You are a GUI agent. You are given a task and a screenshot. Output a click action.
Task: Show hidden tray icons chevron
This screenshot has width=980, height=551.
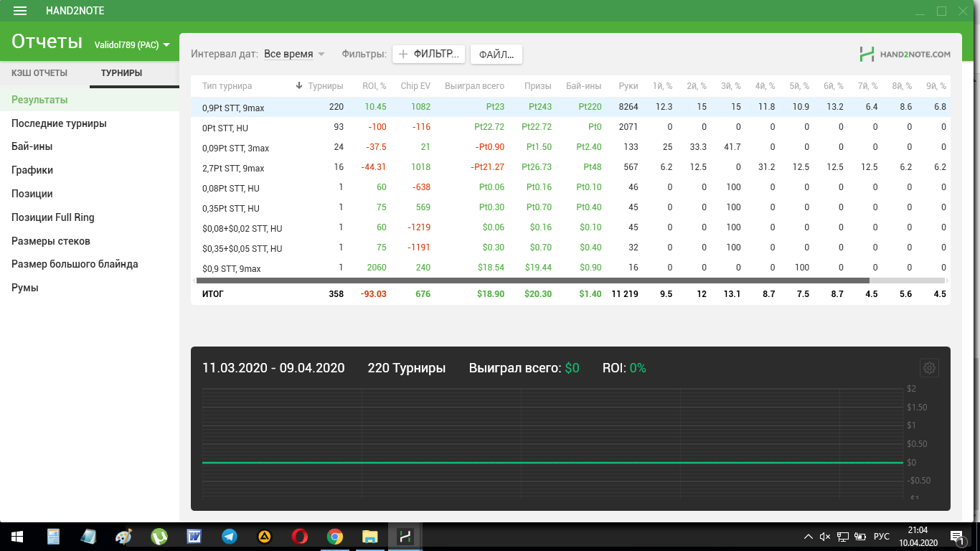pos(809,537)
